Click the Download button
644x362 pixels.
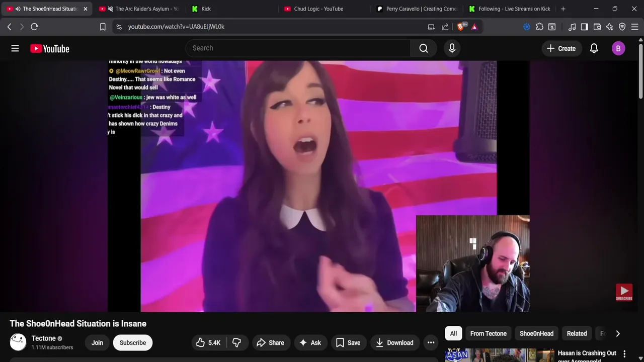[x=395, y=343]
